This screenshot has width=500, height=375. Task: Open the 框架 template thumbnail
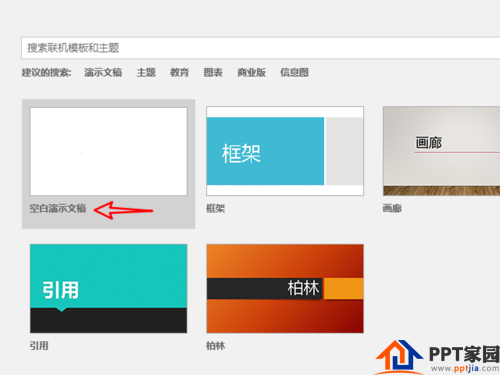[x=285, y=151]
